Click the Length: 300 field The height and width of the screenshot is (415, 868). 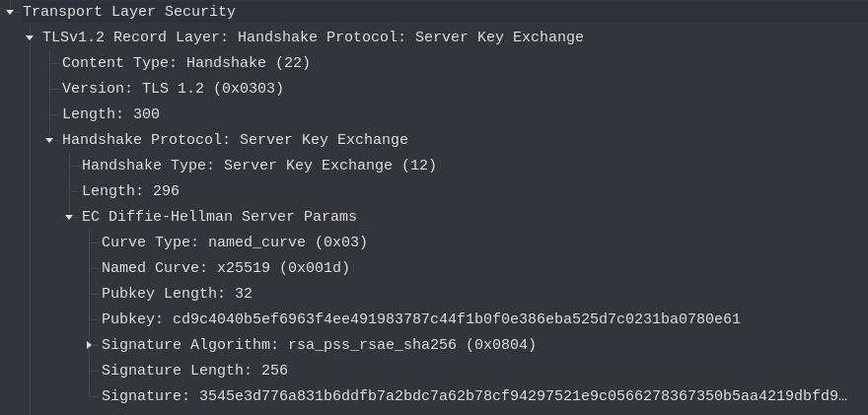tap(110, 114)
